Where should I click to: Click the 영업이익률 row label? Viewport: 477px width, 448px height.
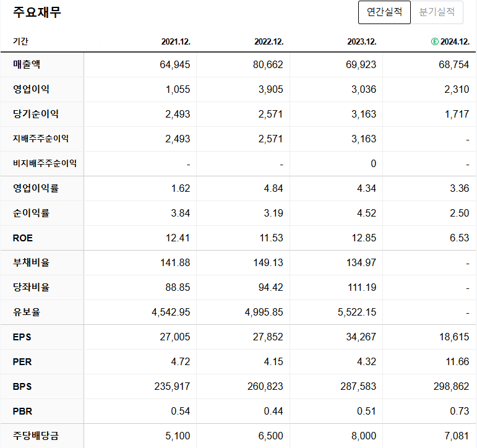click(36, 188)
